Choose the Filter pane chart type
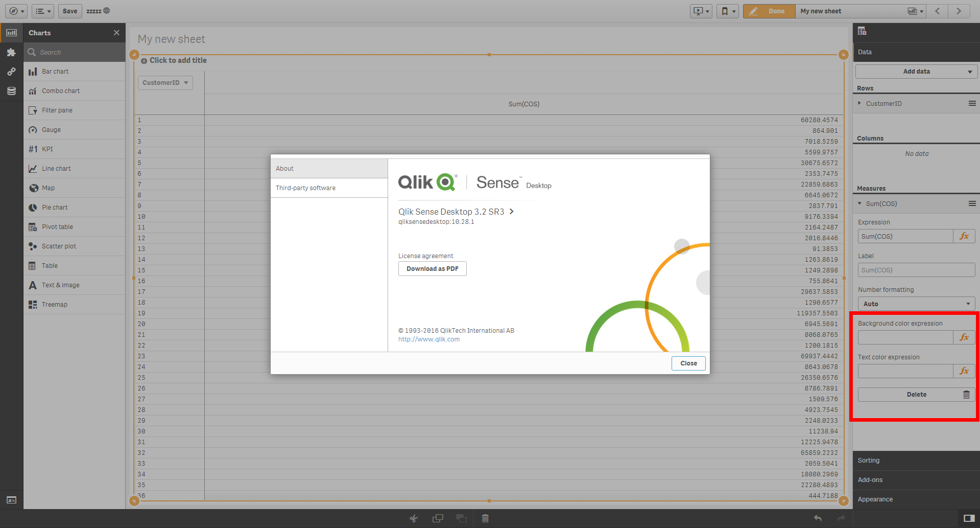This screenshot has width=980, height=528. (x=75, y=110)
